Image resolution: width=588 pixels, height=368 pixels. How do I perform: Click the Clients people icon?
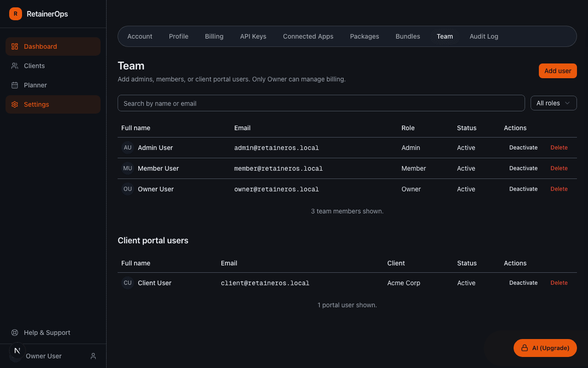(x=15, y=66)
